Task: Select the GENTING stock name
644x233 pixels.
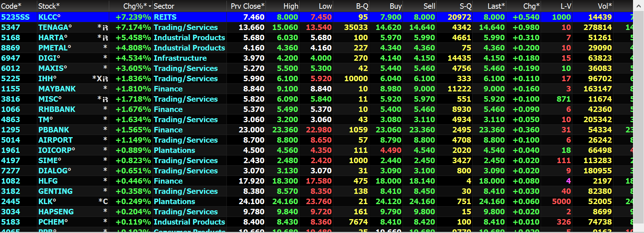Action: [56, 191]
